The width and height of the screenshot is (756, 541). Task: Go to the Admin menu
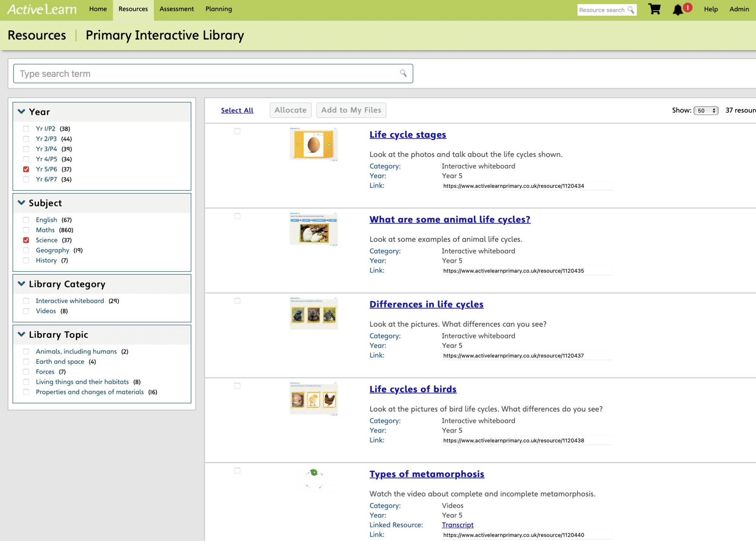coord(739,9)
